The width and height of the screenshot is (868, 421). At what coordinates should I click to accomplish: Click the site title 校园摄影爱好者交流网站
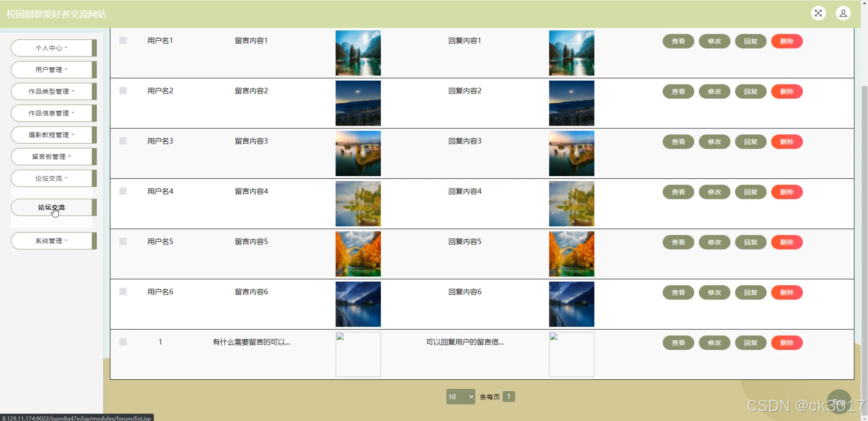click(x=56, y=14)
